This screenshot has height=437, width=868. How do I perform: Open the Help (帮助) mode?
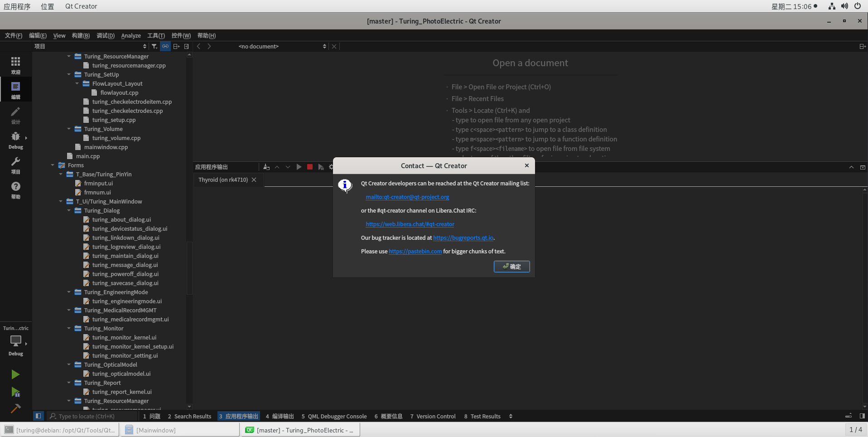click(15, 190)
